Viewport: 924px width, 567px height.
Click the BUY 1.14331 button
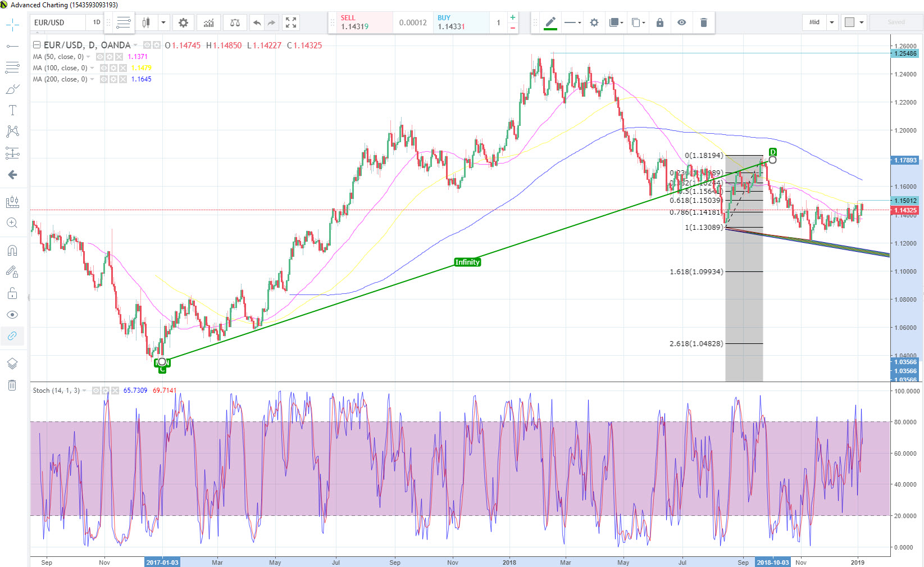click(461, 22)
